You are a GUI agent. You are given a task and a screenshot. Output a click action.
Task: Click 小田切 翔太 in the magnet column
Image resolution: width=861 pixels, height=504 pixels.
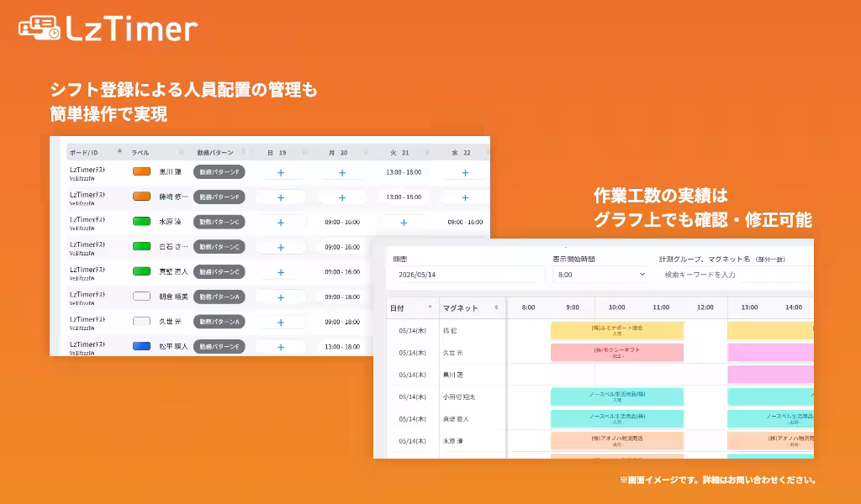pos(459,397)
